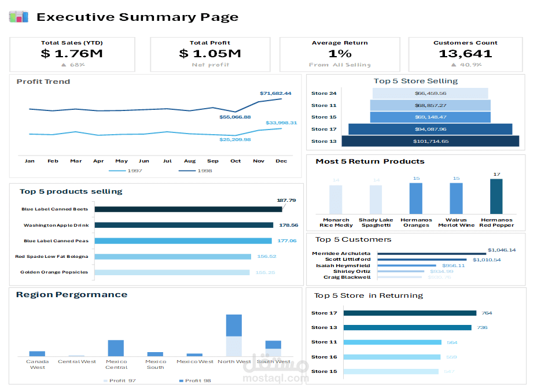Click the Mexico Central region column

(x=116, y=348)
